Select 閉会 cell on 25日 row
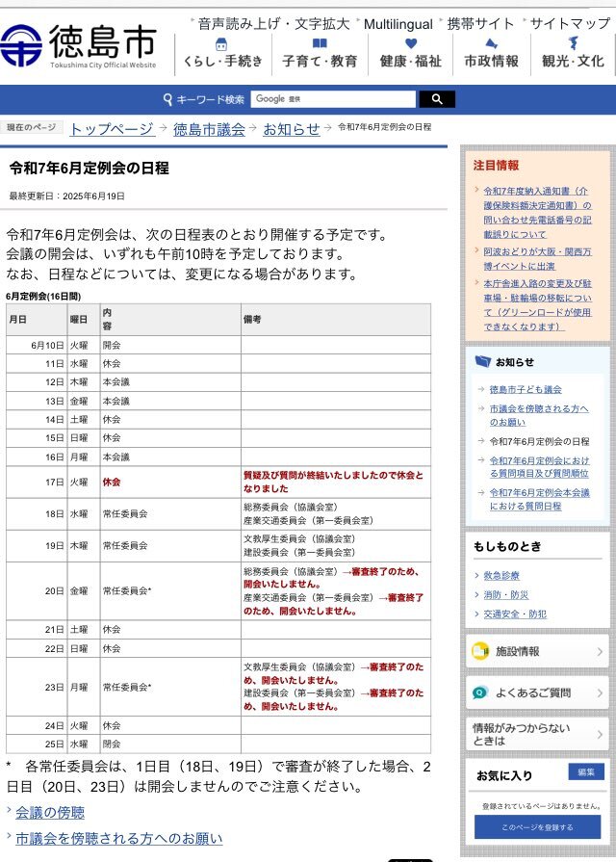Viewport: 616px width, 862px height. [170, 744]
